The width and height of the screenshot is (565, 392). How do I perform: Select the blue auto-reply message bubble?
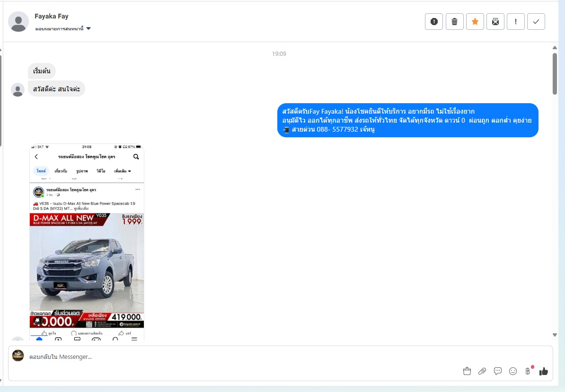click(407, 120)
